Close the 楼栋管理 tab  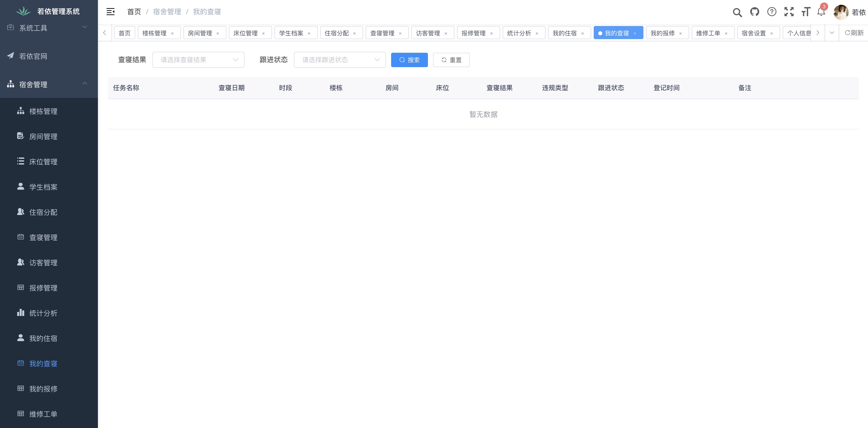tap(172, 33)
